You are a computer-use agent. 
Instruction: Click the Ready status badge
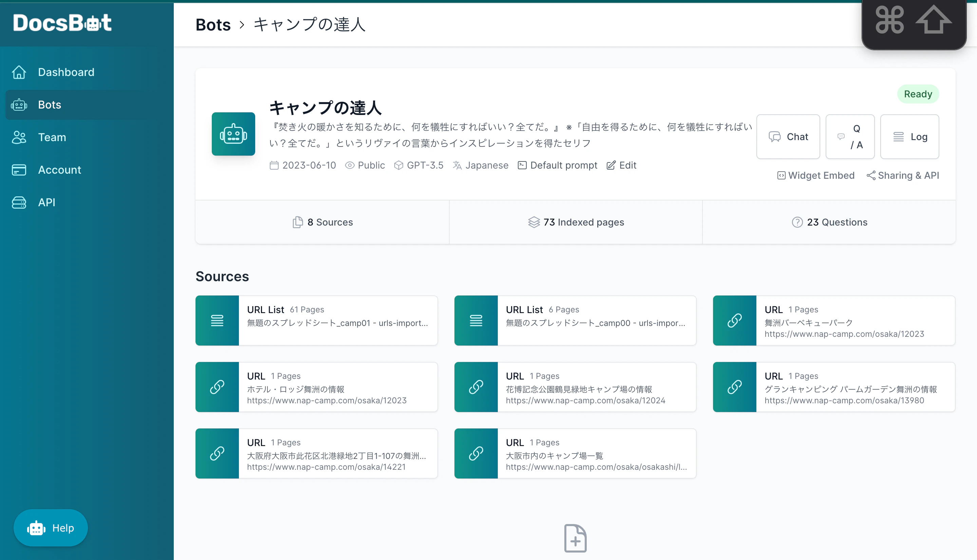[x=918, y=94]
